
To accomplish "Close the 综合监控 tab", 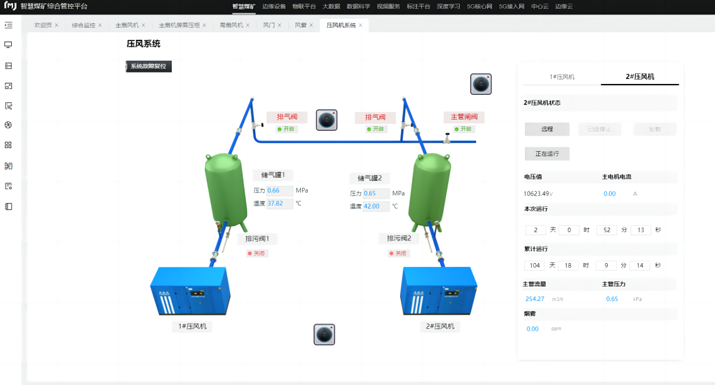I will tap(100, 25).
